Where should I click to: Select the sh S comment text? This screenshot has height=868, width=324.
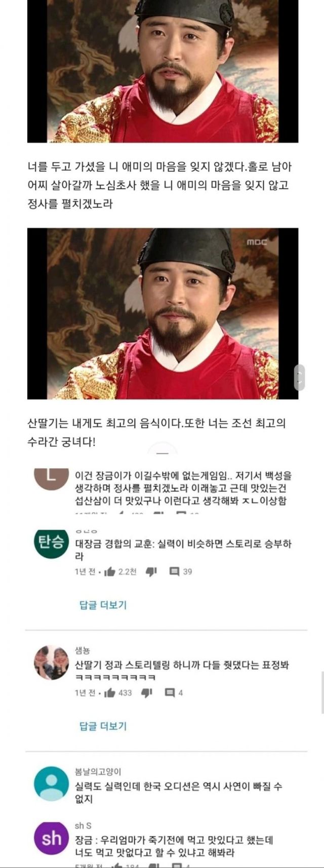tap(174, 846)
